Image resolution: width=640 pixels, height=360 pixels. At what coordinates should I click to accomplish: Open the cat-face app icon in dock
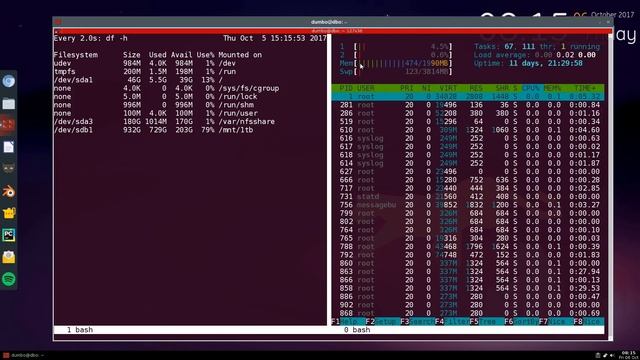pyautogui.click(x=9, y=168)
